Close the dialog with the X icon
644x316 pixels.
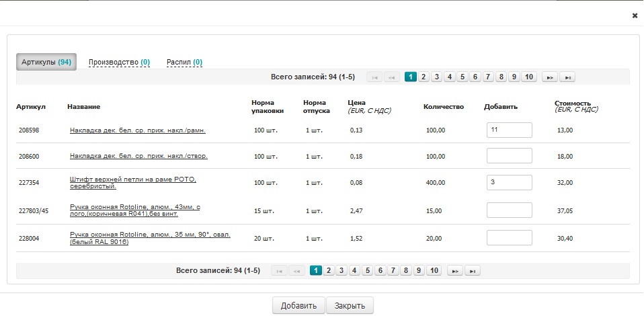pyautogui.click(x=635, y=15)
